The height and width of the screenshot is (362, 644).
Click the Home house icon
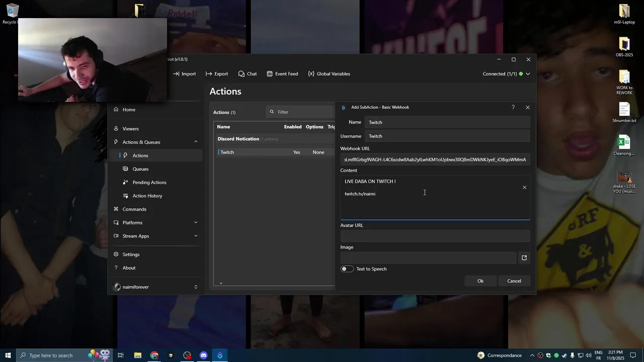(116, 110)
